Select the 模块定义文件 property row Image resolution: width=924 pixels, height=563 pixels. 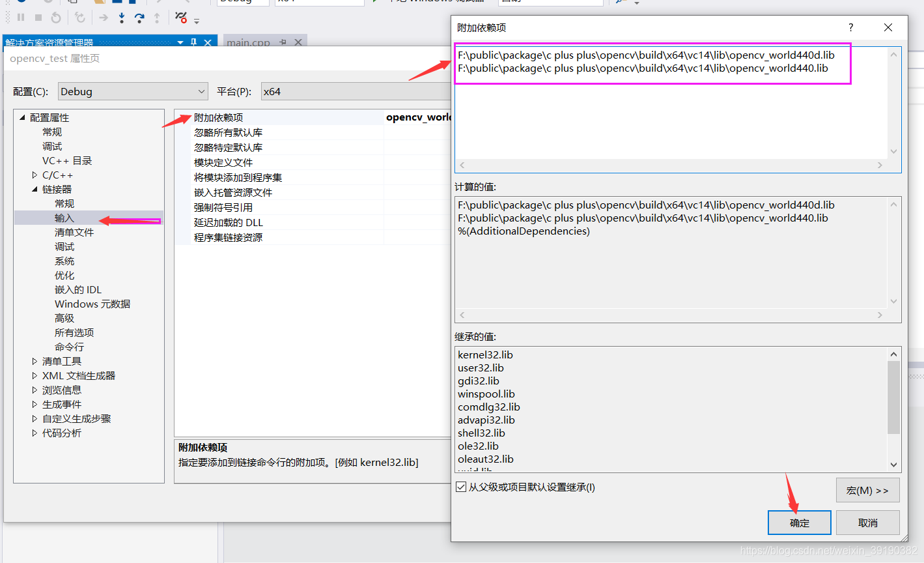click(313, 162)
